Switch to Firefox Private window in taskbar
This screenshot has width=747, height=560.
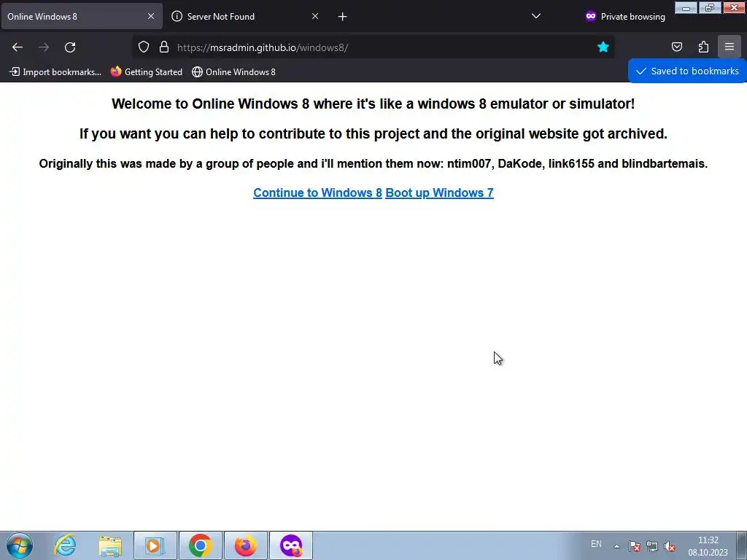pyautogui.click(x=291, y=545)
